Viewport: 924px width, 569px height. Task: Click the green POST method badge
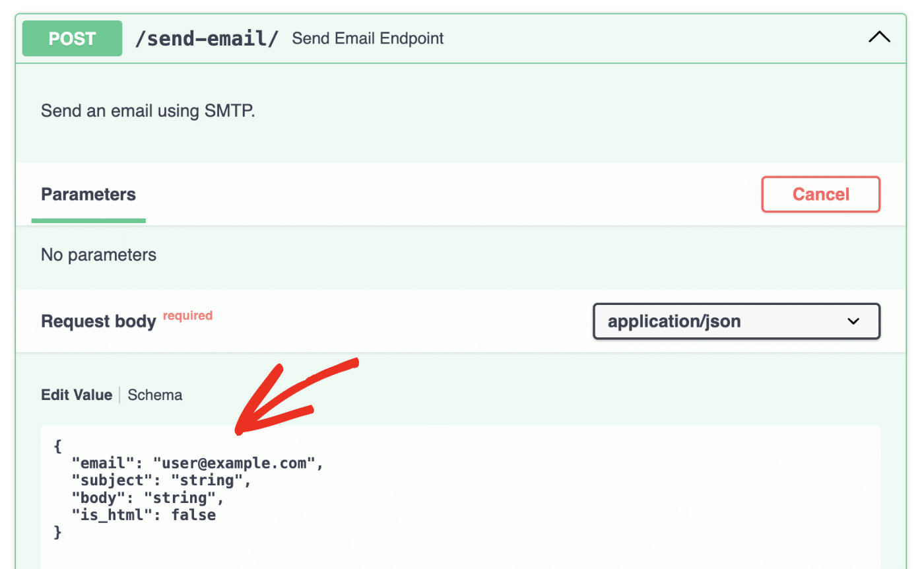click(x=72, y=38)
